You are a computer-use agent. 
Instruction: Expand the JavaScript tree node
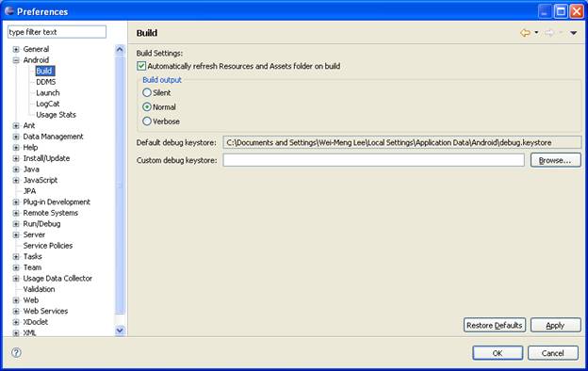click(x=16, y=180)
